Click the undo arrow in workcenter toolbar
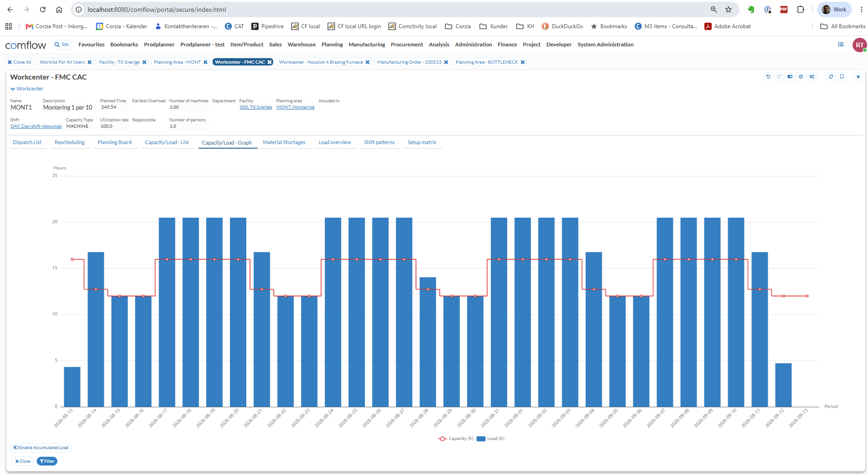This screenshot has height=475, width=868. click(x=768, y=77)
